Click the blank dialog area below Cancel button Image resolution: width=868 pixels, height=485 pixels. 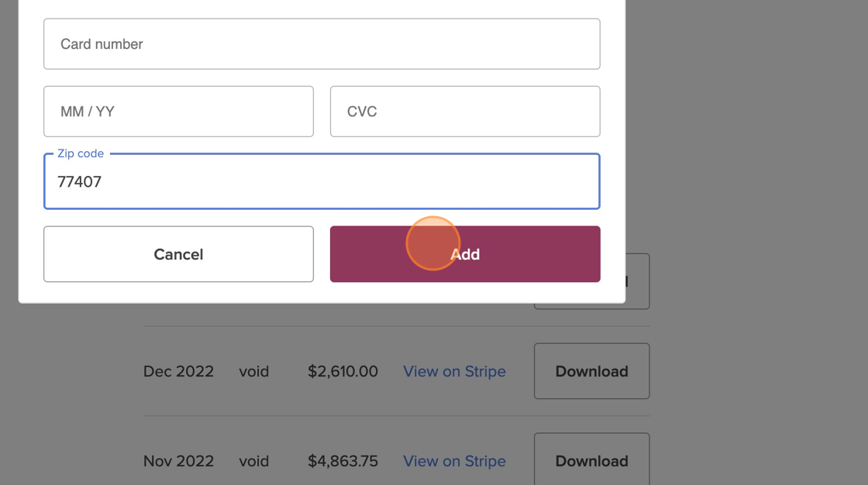178,293
